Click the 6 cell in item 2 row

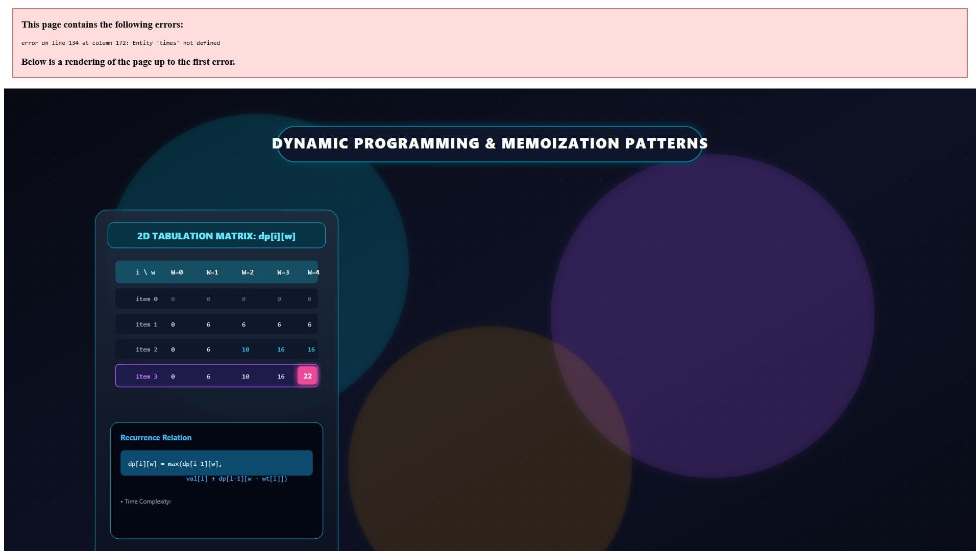coord(208,349)
